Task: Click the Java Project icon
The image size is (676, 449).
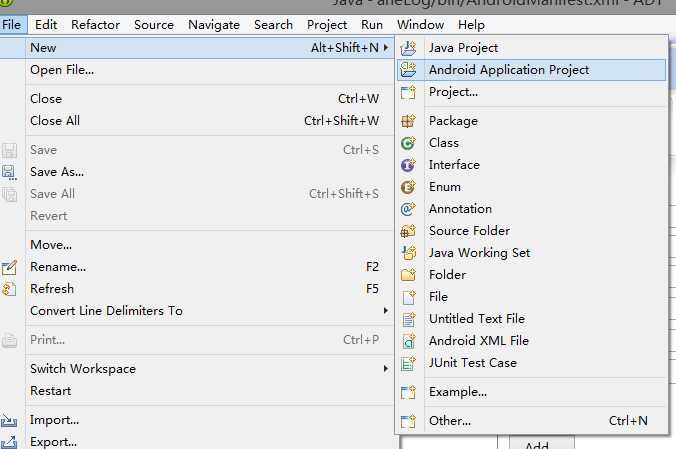Action: 408,48
